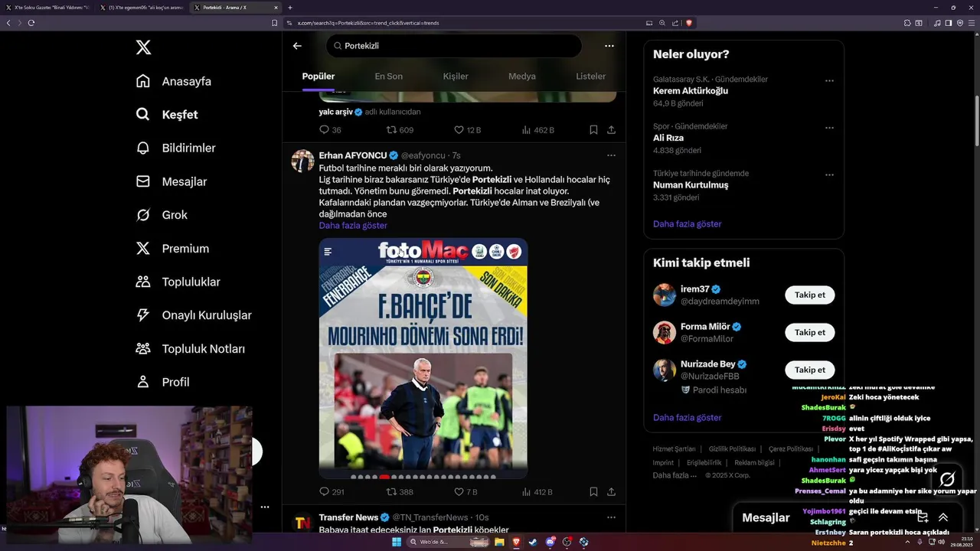This screenshot has width=980, height=551.
Task: Open Anasayfa from the sidebar
Action: coord(173,81)
